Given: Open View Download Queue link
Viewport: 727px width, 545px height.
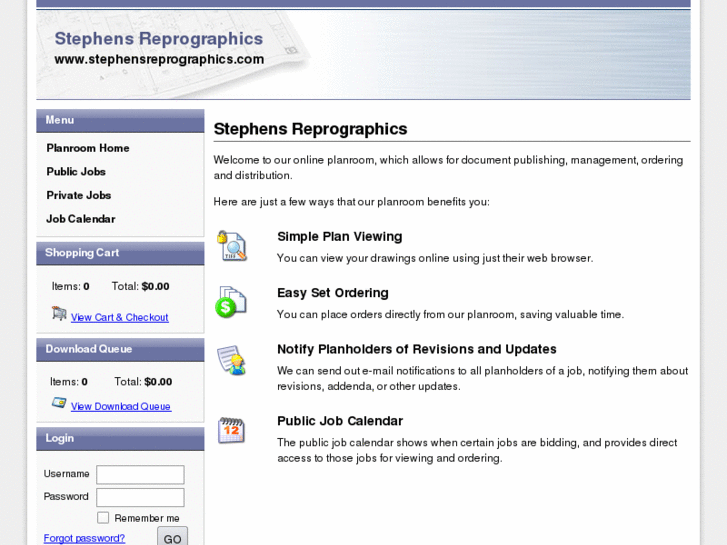Looking at the screenshot, I should [x=121, y=406].
